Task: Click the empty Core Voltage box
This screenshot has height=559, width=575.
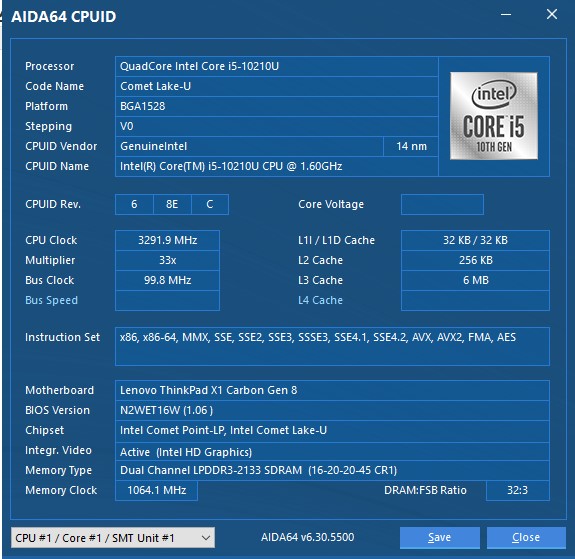Action: coord(442,204)
